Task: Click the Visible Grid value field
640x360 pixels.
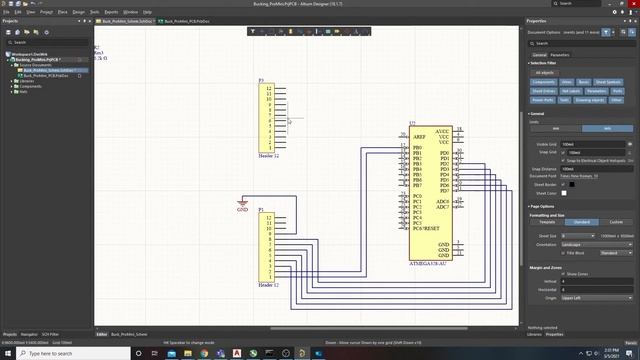Action: 593,144
